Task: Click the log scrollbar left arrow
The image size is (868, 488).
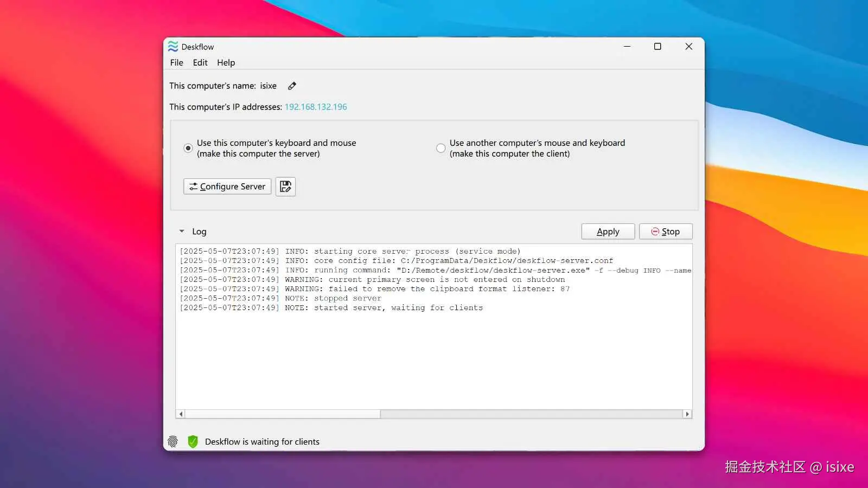Action: coord(181,414)
